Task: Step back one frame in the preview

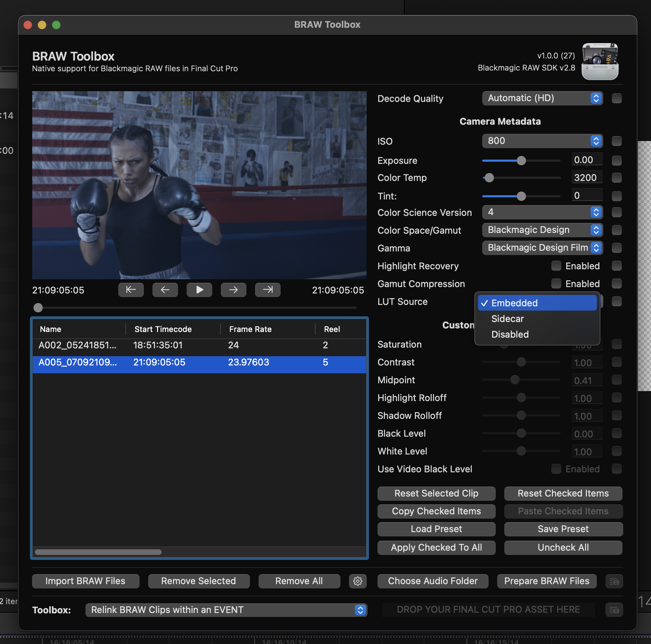Action: coord(165,290)
